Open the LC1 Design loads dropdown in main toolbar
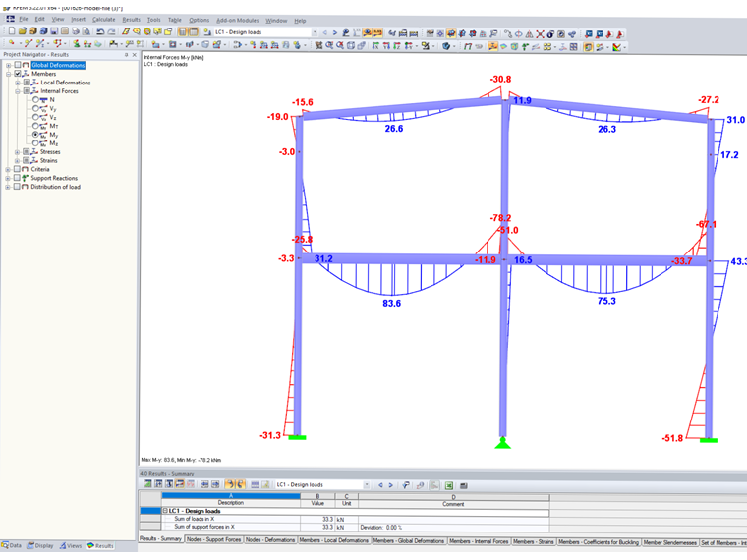 coord(315,32)
